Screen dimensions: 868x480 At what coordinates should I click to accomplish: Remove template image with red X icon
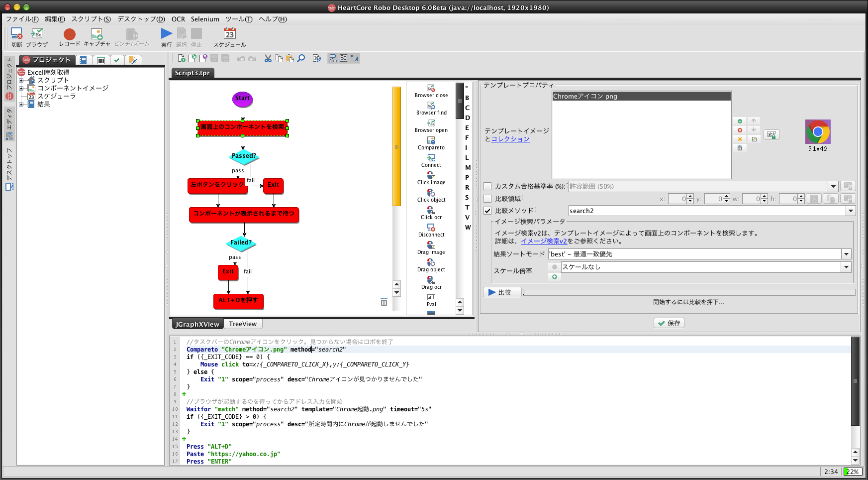point(740,130)
